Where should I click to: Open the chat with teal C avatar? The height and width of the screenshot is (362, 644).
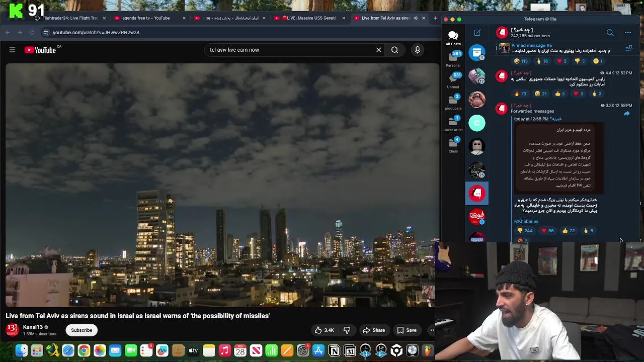[477, 123]
